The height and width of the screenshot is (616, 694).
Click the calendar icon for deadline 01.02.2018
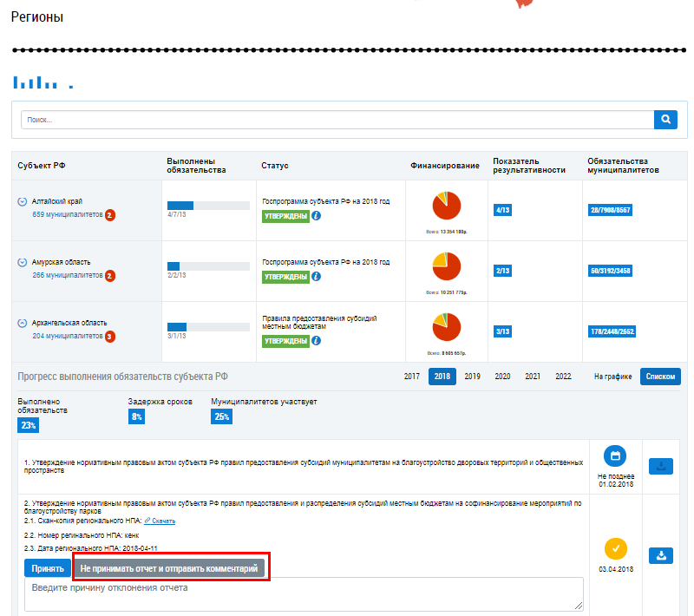615,455
